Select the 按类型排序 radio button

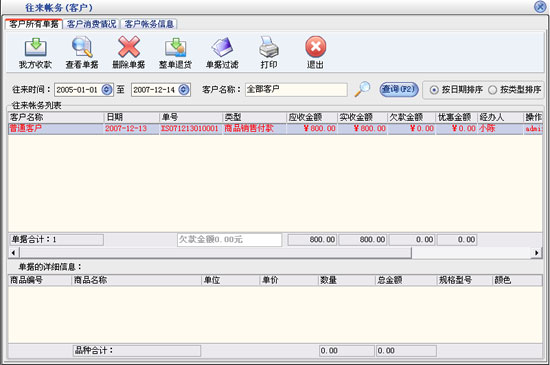[492, 90]
